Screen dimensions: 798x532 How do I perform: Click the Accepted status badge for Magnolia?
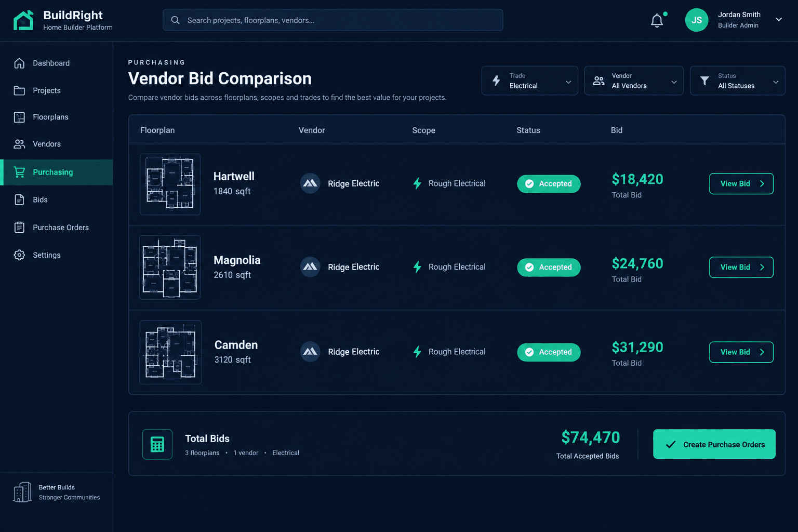pyautogui.click(x=549, y=267)
